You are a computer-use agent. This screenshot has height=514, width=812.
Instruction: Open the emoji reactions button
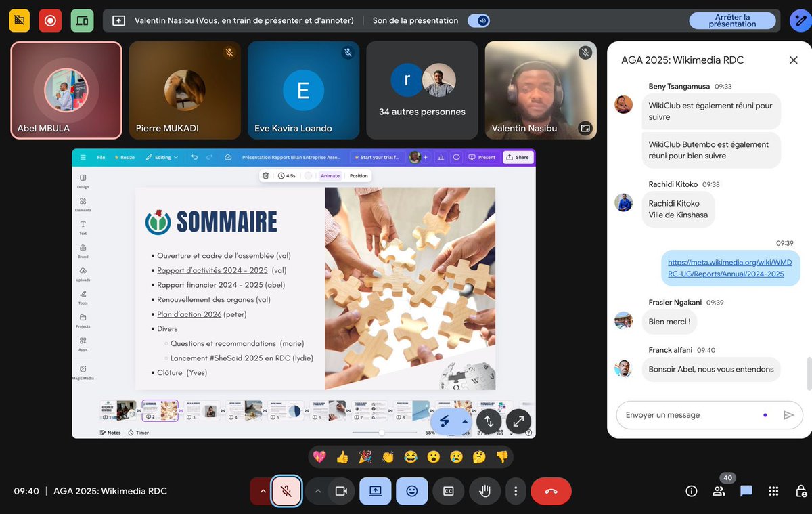tap(412, 491)
